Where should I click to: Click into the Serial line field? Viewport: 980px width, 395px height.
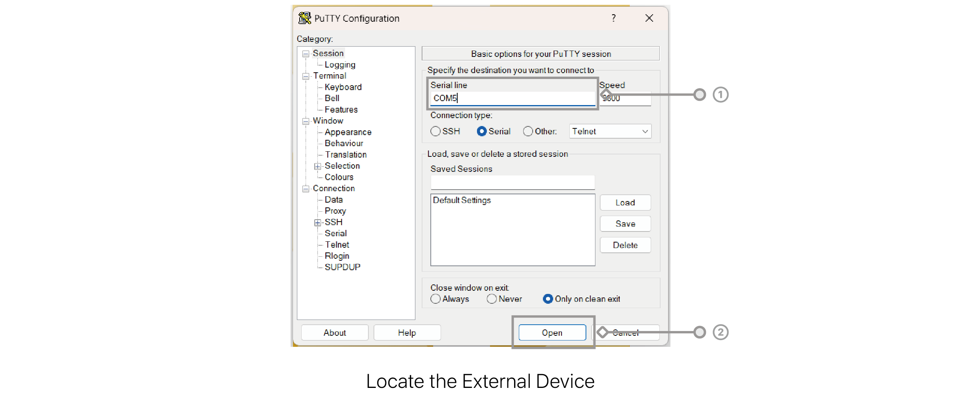pyautogui.click(x=513, y=98)
